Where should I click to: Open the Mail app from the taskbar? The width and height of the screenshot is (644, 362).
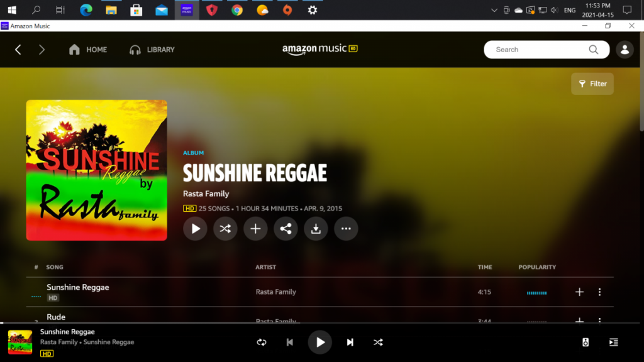162,10
